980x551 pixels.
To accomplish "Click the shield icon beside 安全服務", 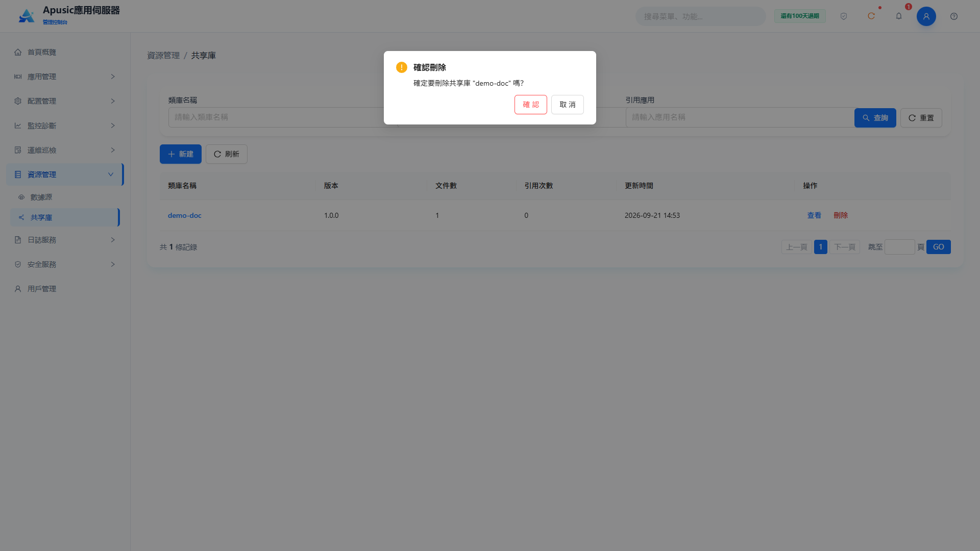I will tap(18, 264).
